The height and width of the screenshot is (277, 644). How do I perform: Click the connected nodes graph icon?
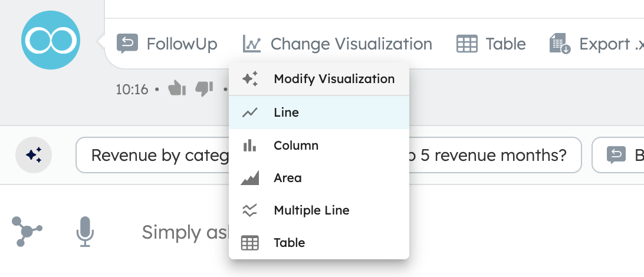tap(27, 232)
